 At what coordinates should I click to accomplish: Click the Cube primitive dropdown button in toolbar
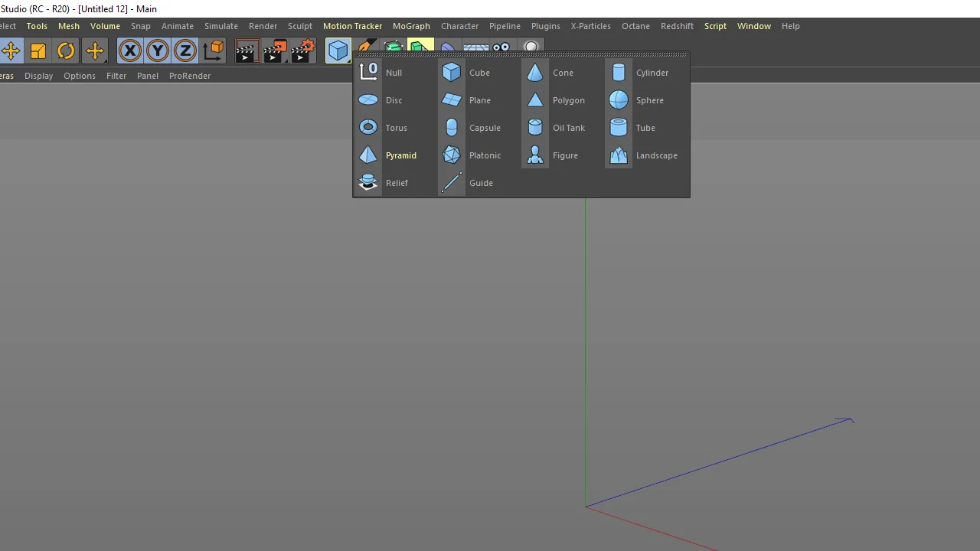click(x=338, y=51)
